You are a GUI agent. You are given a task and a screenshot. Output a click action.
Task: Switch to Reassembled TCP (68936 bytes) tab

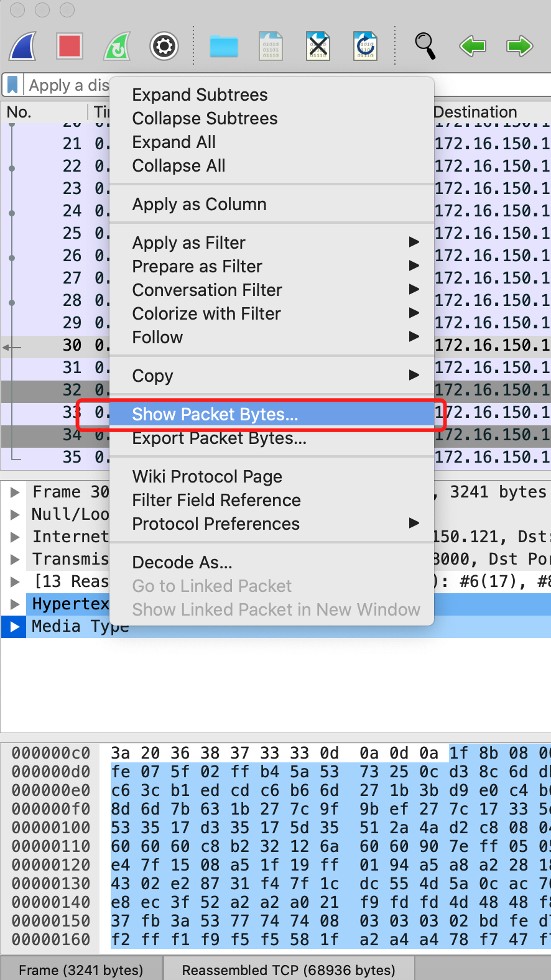point(289,969)
